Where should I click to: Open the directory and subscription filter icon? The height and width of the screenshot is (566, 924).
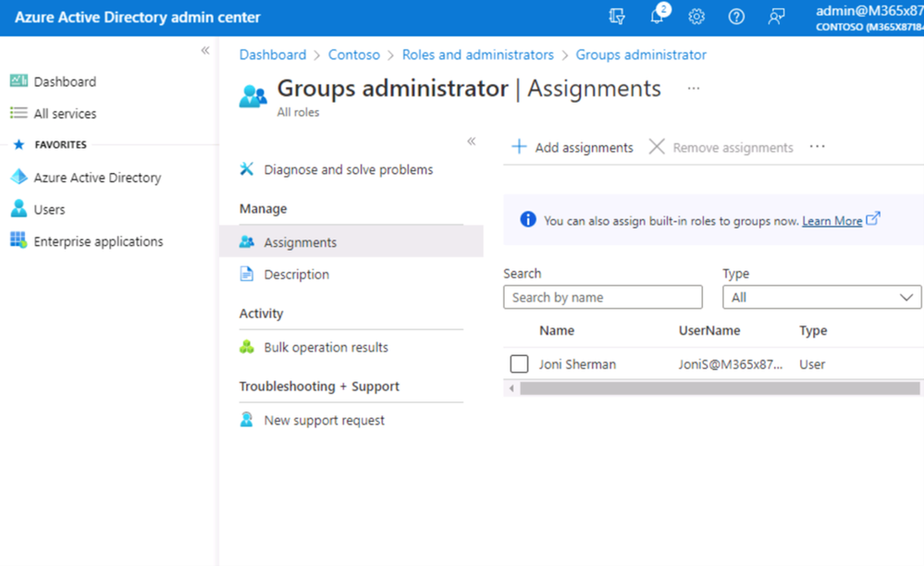(616, 17)
